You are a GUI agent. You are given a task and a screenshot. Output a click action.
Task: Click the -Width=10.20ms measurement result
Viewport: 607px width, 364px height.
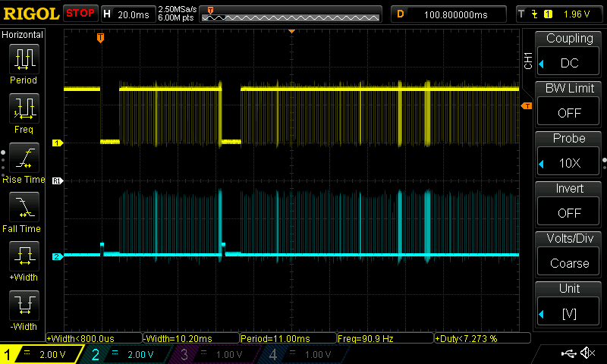click(191, 338)
